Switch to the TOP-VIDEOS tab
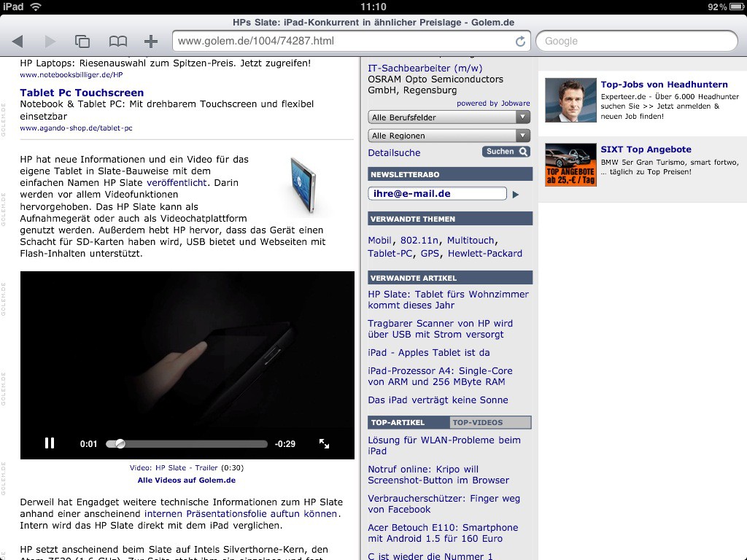 (x=489, y=422)
